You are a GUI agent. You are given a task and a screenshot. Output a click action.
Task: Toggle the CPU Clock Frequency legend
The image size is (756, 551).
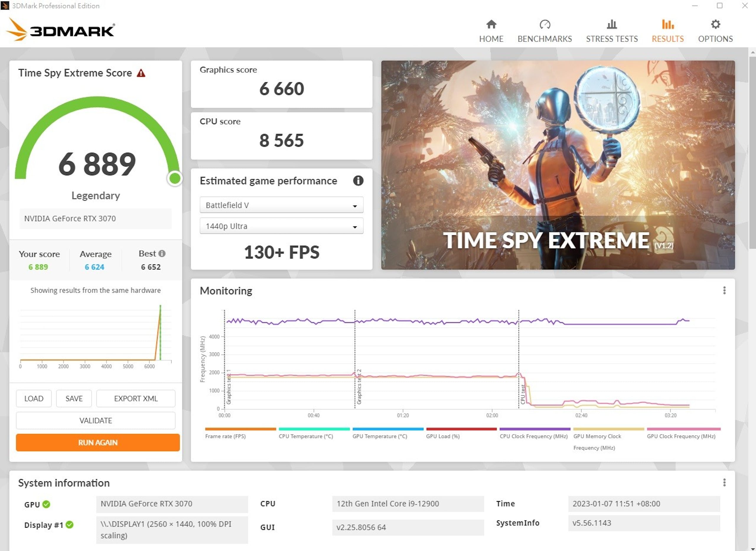tap(535, 433)
